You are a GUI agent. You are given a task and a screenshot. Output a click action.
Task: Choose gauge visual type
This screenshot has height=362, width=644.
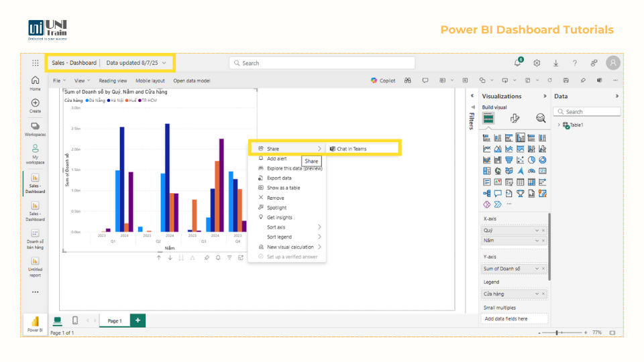531,171
